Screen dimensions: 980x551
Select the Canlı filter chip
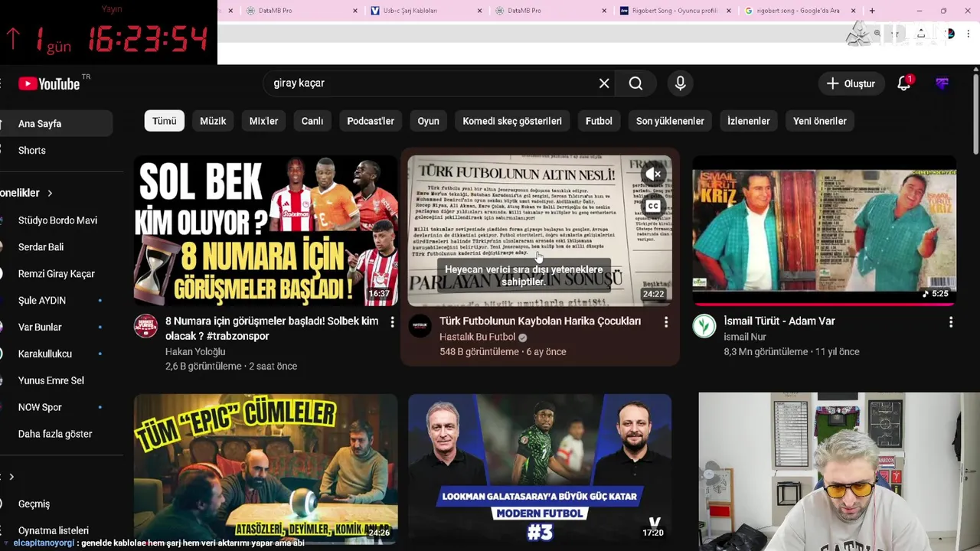click(312, 121)
